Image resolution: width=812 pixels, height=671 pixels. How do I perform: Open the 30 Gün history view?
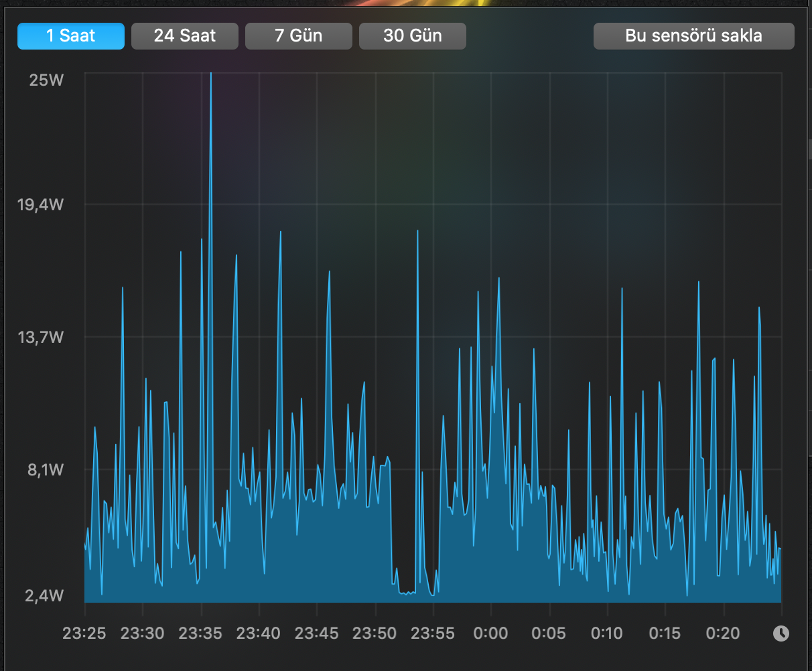coord(413,35)
